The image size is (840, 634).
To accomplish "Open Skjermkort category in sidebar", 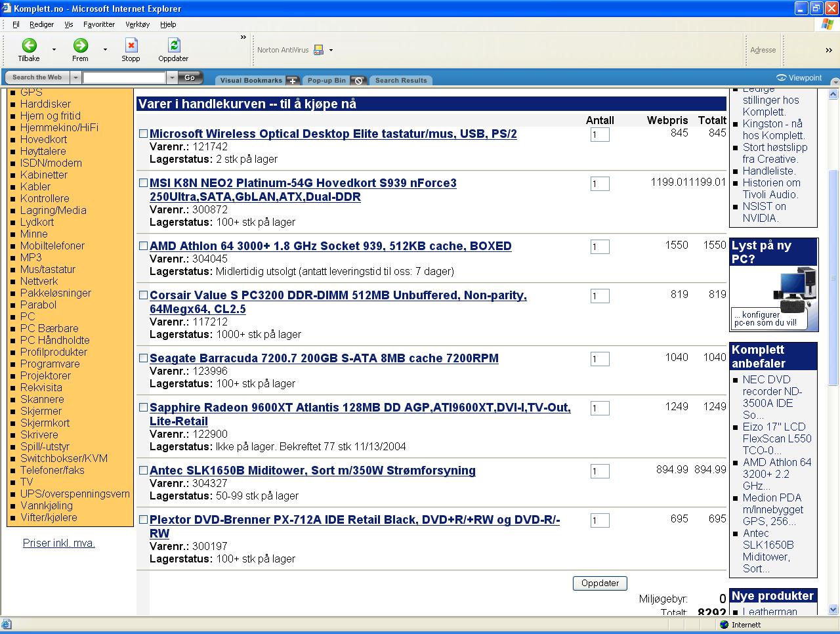I will click(x=45, y=423).
